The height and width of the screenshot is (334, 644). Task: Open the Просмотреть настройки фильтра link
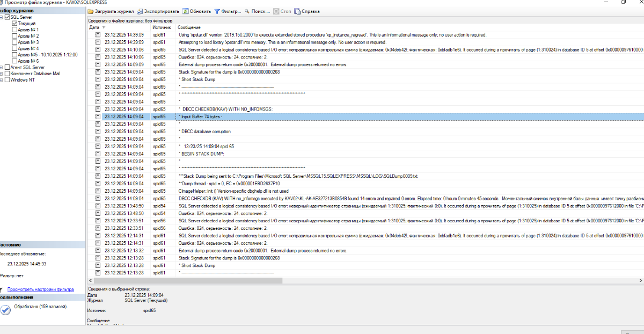pos(41,289)
